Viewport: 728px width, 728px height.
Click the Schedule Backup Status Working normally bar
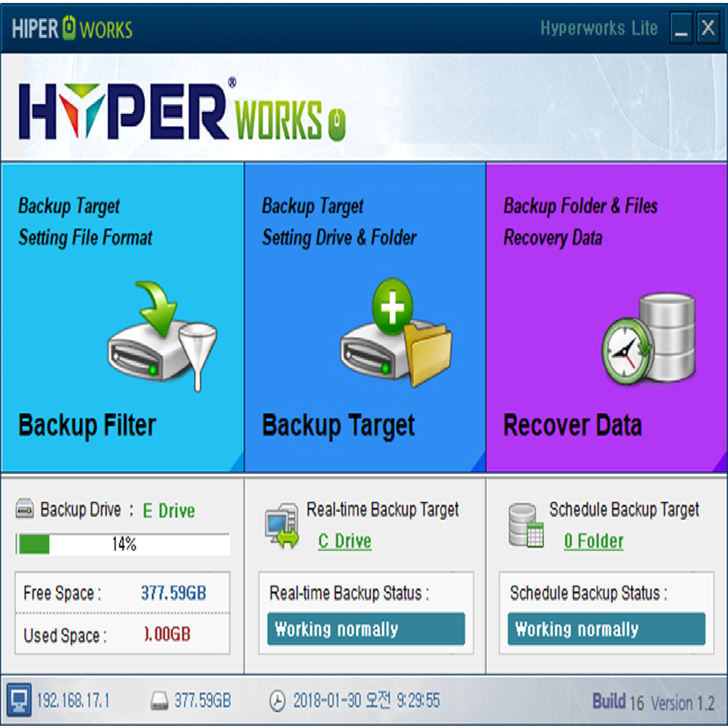point(605,630)
